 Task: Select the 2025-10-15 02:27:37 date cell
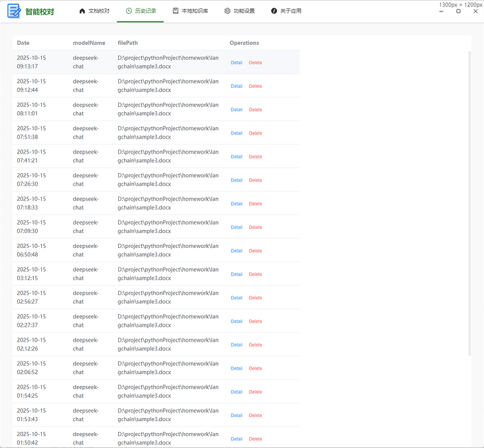pyautogui.click(x=32, y=321)
